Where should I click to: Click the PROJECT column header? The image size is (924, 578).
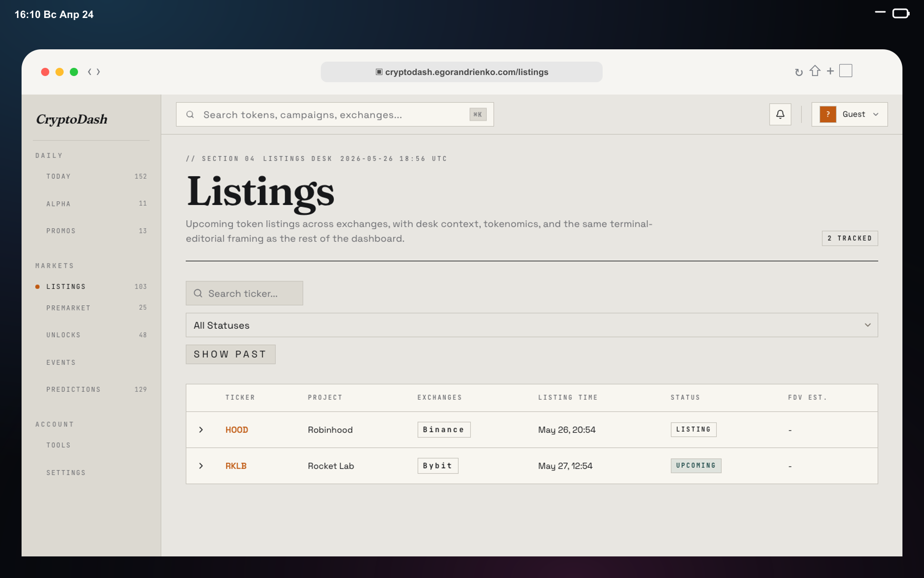(x=325, y=398)
